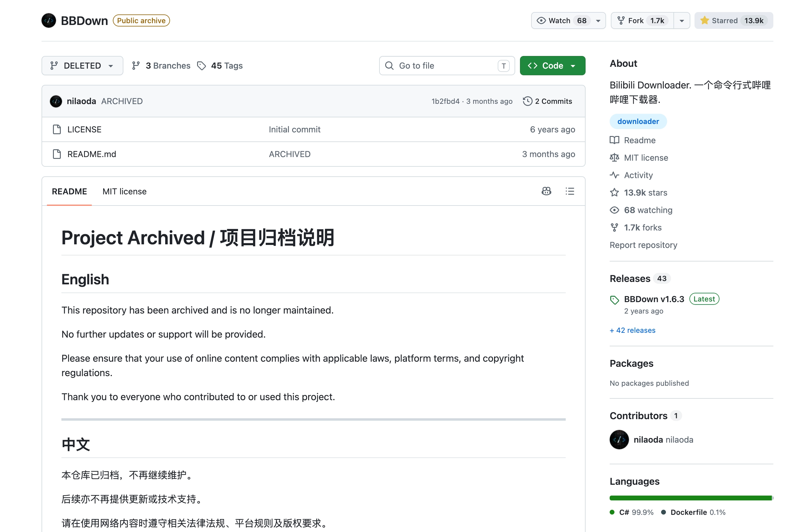This screenshot has width=792, height=532.
Task: Open the Contributors heading link
Action: 638,416
